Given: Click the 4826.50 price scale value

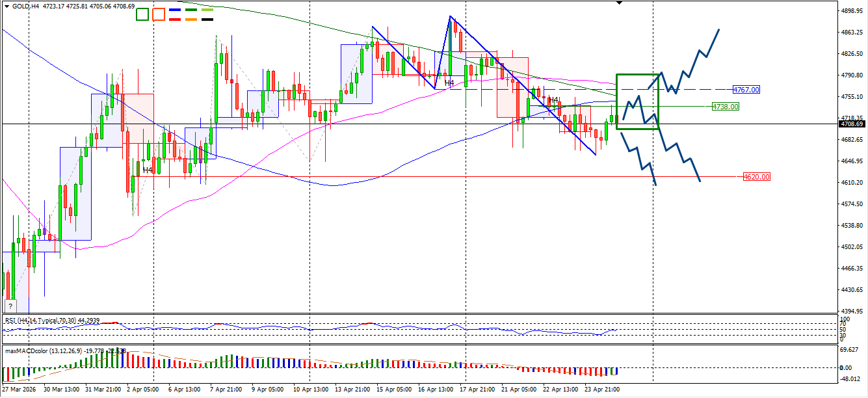Looking at the screenshot, I should click(x=851, y=54).
